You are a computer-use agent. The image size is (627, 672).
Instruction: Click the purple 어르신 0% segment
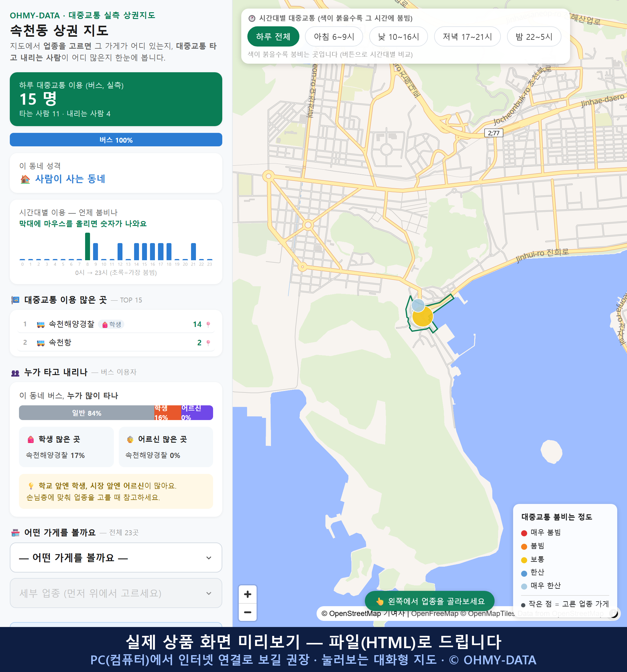point(197,413)
